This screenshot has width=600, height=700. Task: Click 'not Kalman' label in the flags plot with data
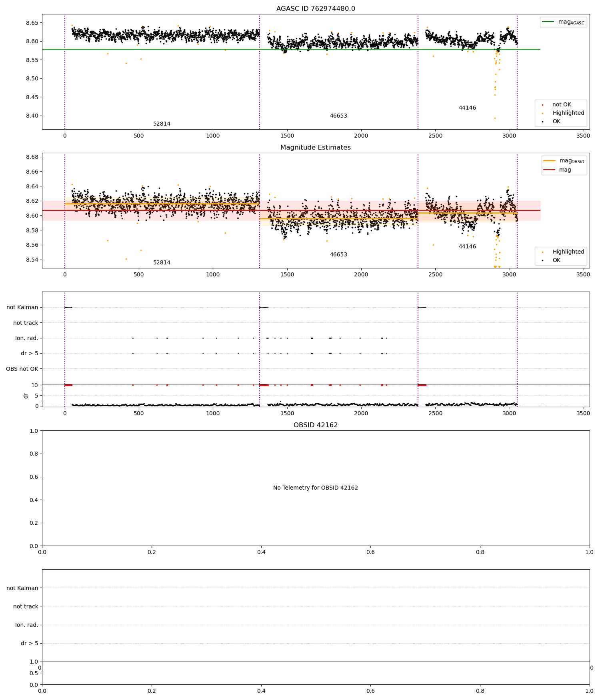click(22, 308)
